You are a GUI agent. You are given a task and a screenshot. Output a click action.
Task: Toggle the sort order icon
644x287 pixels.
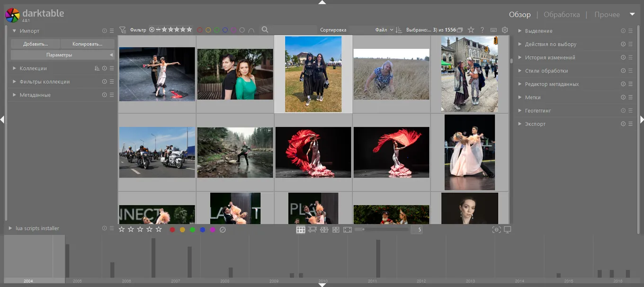(399, 30)
